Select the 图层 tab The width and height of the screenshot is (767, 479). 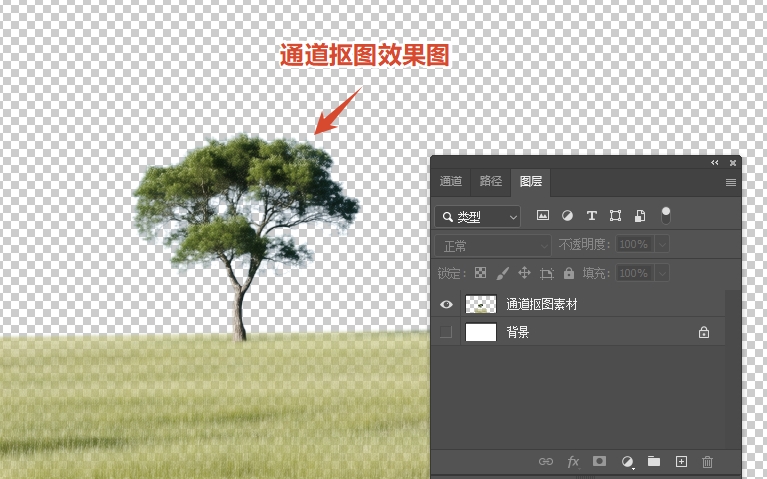point(531,182)
